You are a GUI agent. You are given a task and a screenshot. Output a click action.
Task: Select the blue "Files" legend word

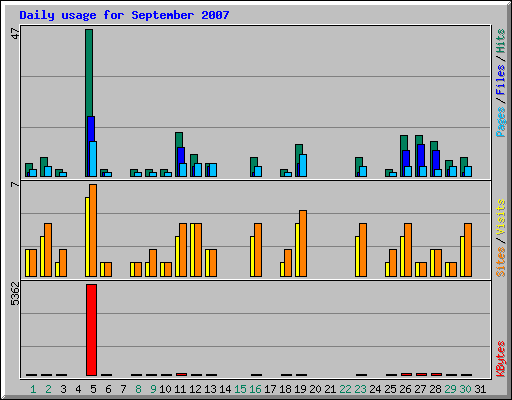[x=501, y=79]
